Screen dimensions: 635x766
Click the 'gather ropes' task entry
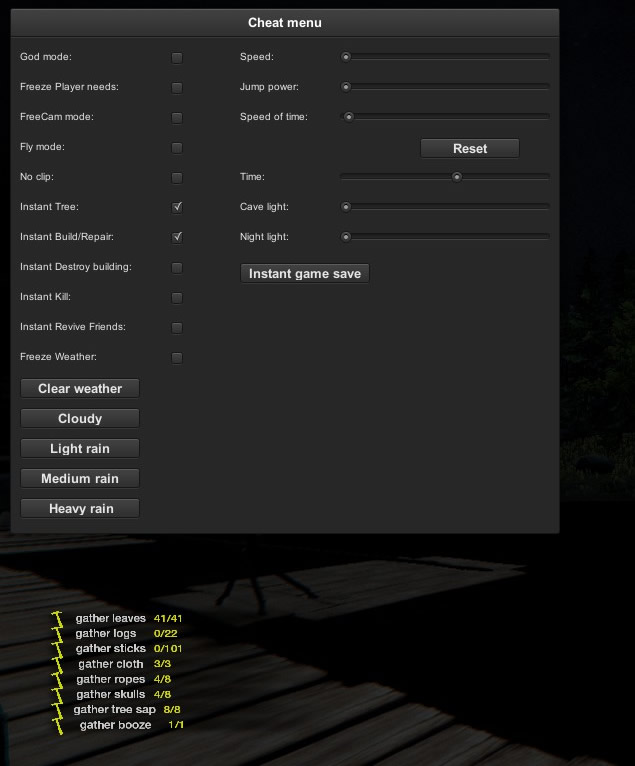tap(110, 679)
